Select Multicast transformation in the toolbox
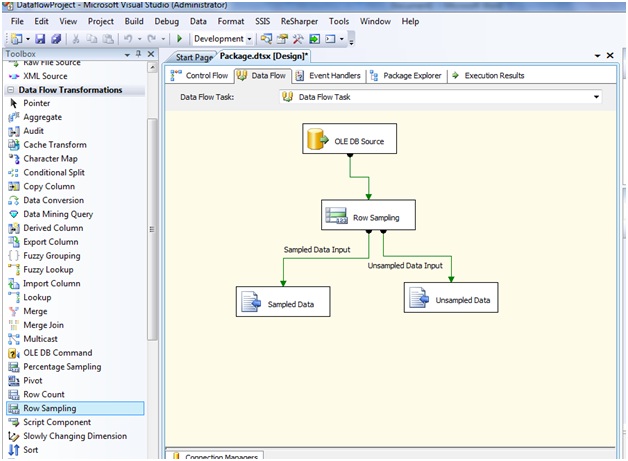The image size is (628, 461). 41,339
